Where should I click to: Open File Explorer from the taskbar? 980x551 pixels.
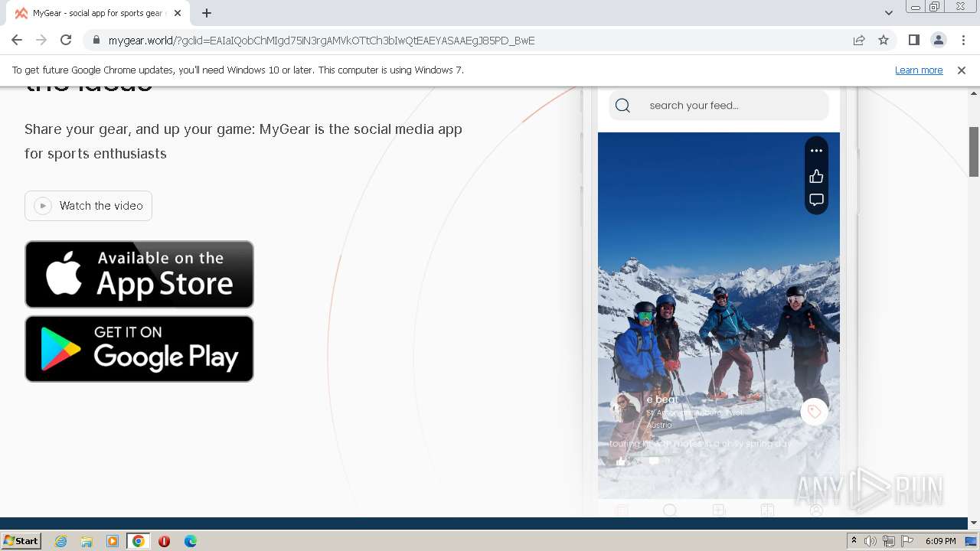click(x=87, y=541)
